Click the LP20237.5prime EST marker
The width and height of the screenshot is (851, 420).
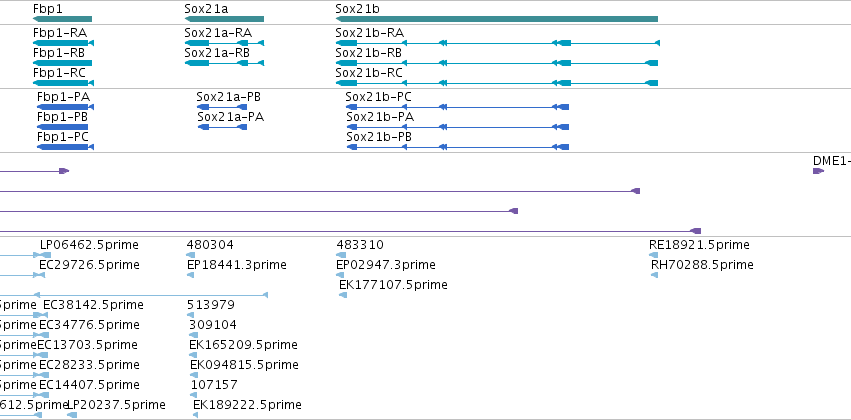(x=72, y=415)
